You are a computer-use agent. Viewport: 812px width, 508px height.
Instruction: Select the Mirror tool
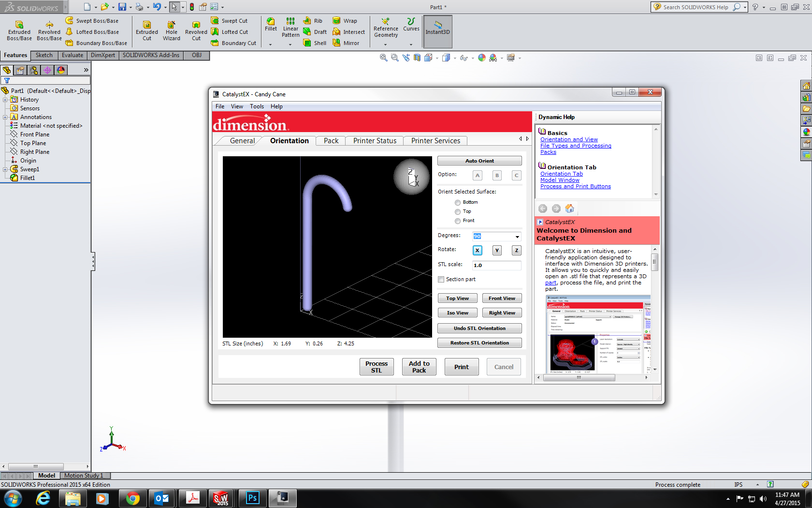(x=346, y=43)
